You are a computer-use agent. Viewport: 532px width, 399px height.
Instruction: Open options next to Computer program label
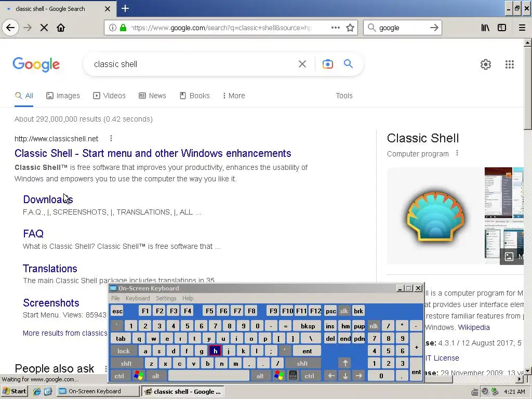[x=457, y=153]
